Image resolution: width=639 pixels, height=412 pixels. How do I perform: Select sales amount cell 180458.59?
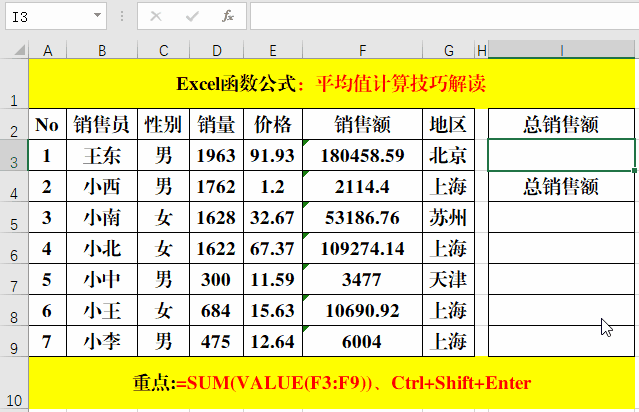[x=362, y=155]
